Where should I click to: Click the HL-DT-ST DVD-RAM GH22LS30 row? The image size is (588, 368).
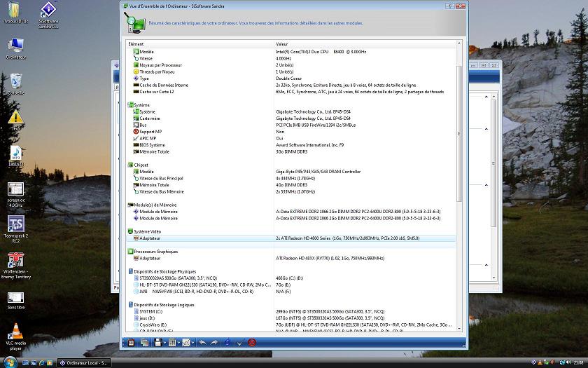(291, 285)
